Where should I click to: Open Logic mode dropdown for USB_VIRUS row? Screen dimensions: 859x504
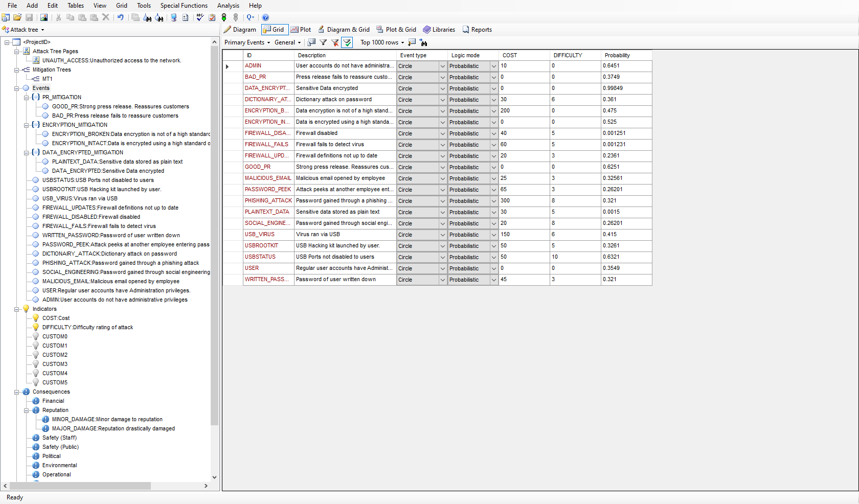tap(493, 235)
